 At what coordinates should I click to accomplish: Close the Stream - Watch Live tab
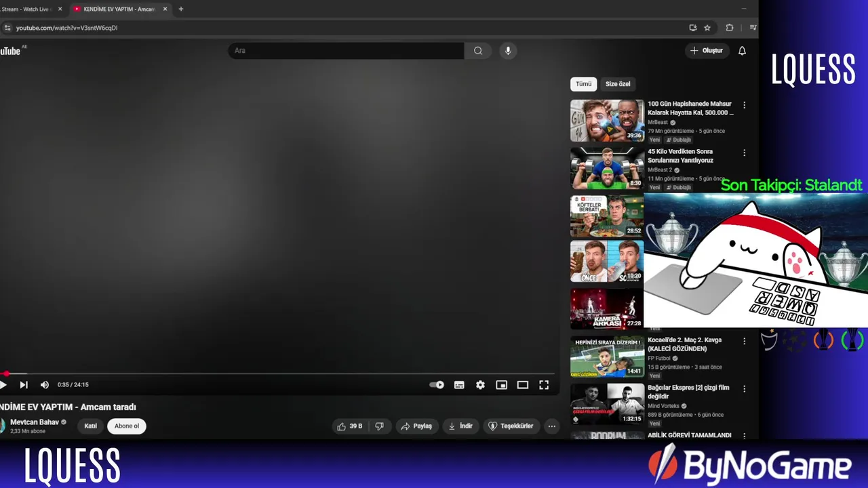click(x=60, y=9)
